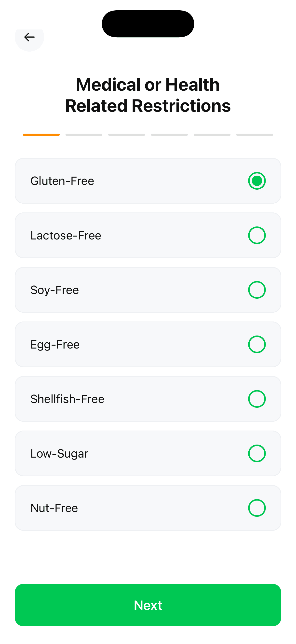Enable the Soy-Free radio option

pos(256,290)
